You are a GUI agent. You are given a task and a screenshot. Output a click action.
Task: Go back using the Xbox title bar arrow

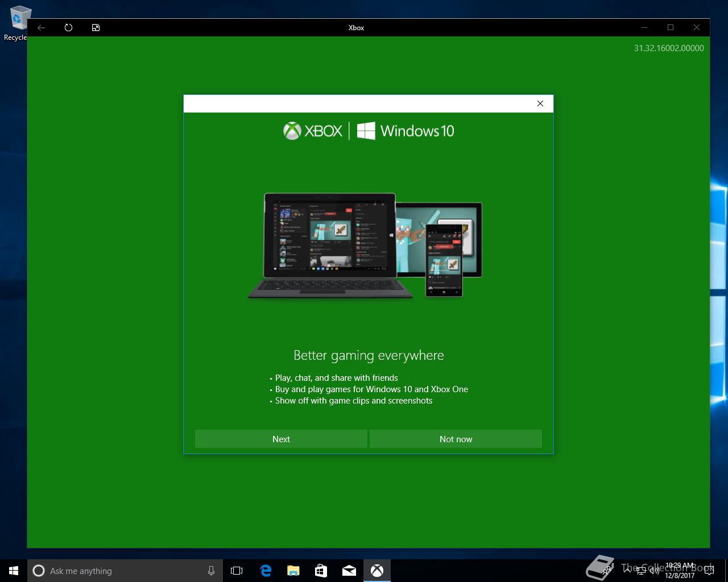[x=42, y=27]
